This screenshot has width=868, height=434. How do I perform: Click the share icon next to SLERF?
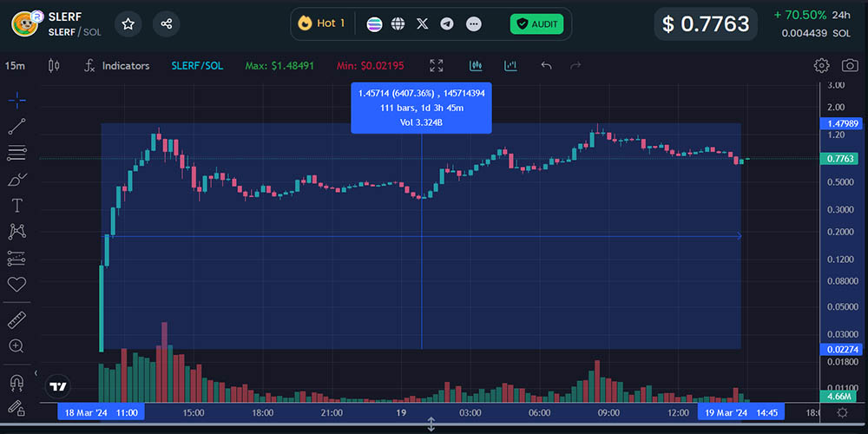coord(166,23)
